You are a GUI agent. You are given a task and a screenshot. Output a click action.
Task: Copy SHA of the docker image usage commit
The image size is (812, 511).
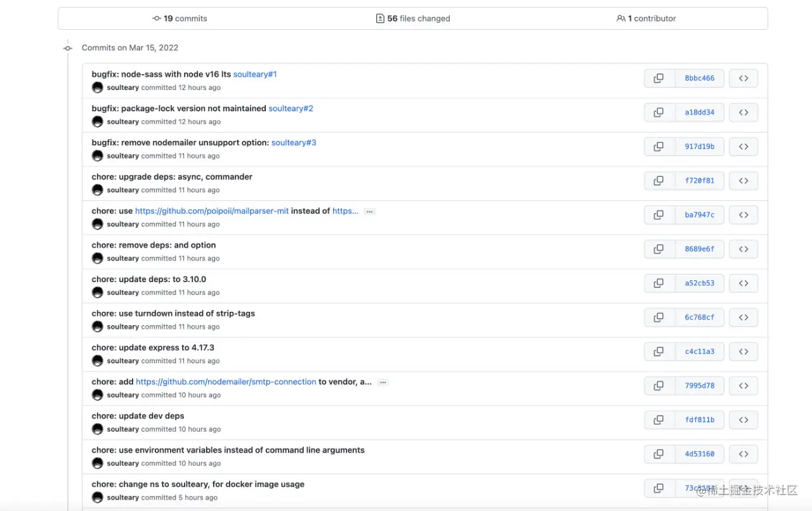tap(658, 488)
